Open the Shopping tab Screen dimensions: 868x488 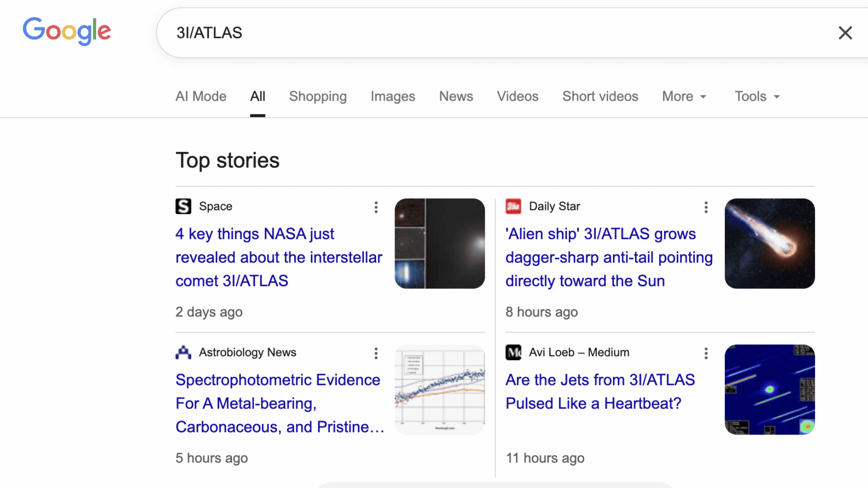[318, 96]
